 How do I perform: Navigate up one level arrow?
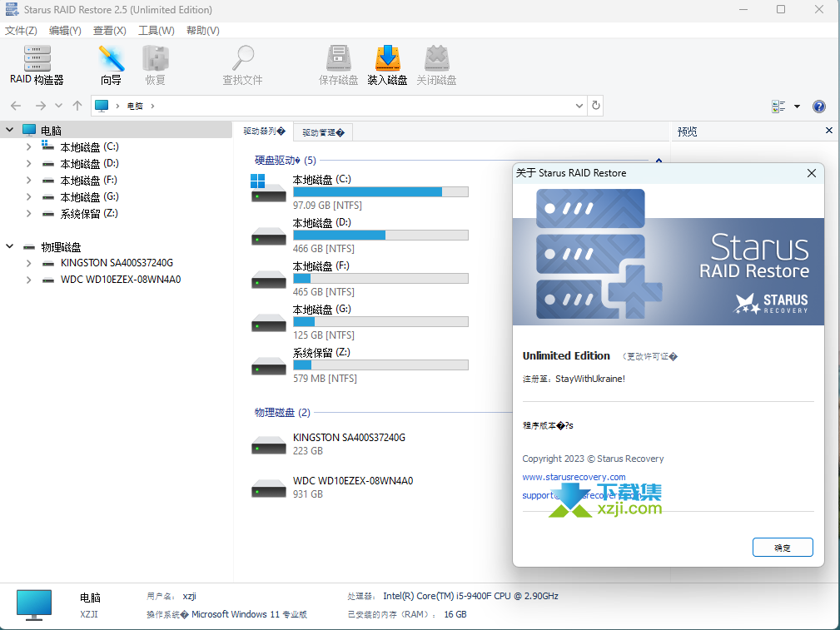point(77,106)
